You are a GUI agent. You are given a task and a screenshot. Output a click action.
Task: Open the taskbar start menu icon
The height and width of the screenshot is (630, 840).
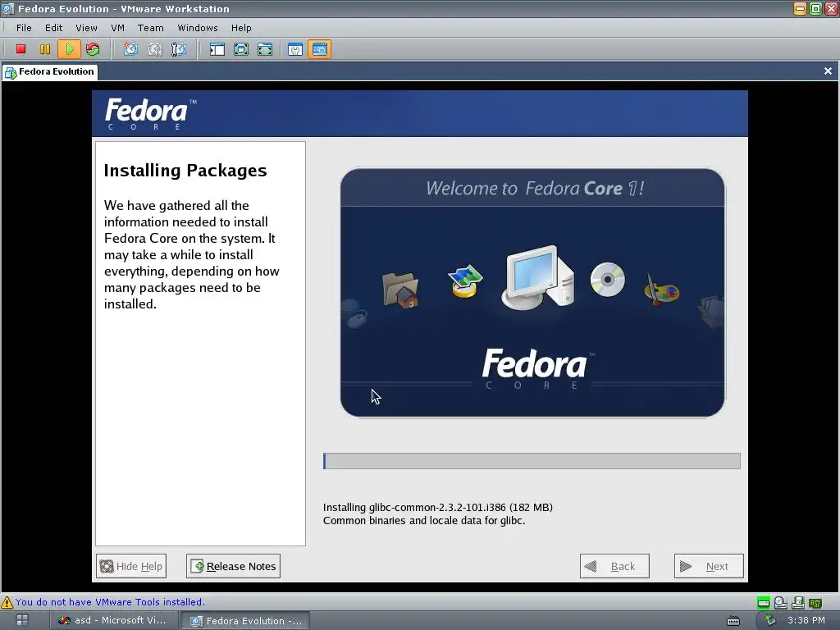[22, 620]
